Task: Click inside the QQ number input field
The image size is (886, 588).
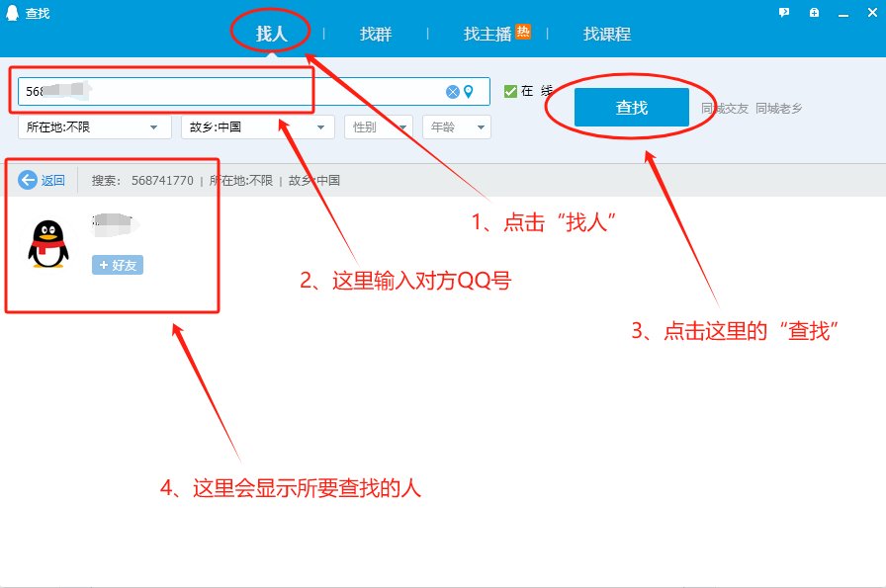Action: click(198, 91)
